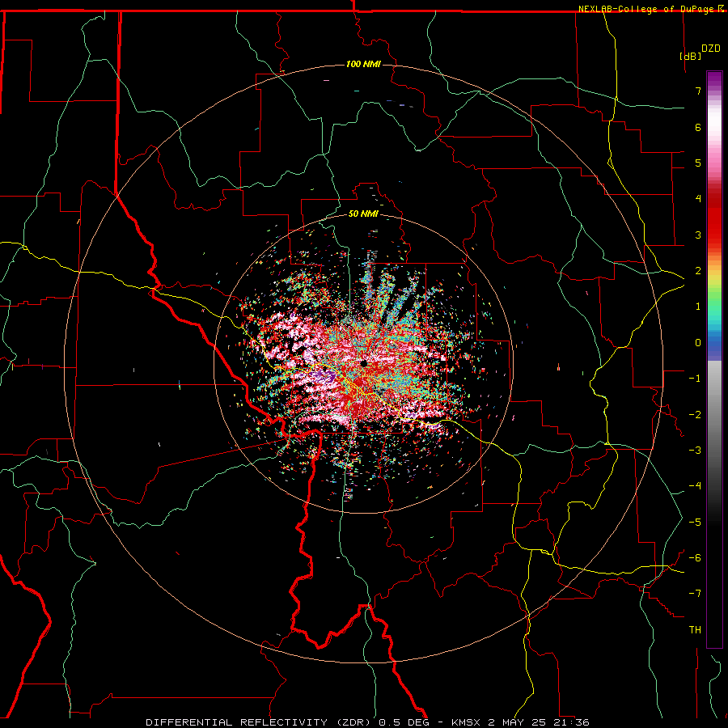The image size is (728, 728).
Task: Click the -2 dB tick on color scale
Action: click(x=695, y=415)
